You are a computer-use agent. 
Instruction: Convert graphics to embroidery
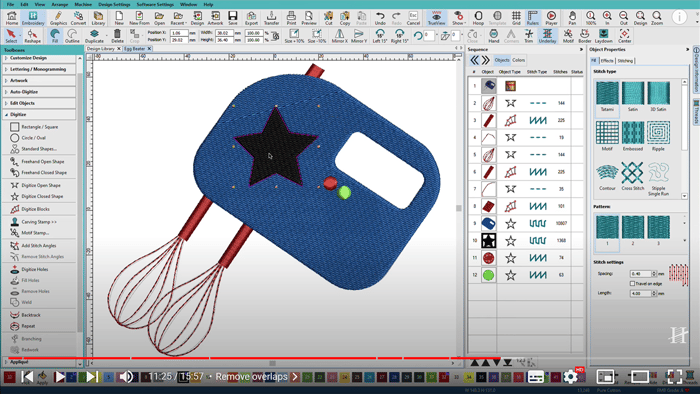(x=78, y=18)
